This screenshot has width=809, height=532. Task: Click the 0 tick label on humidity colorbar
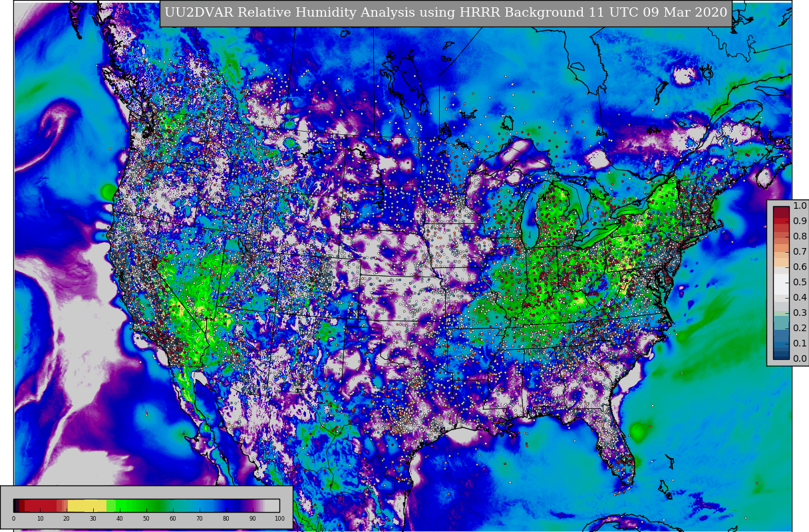pos(13,518)
